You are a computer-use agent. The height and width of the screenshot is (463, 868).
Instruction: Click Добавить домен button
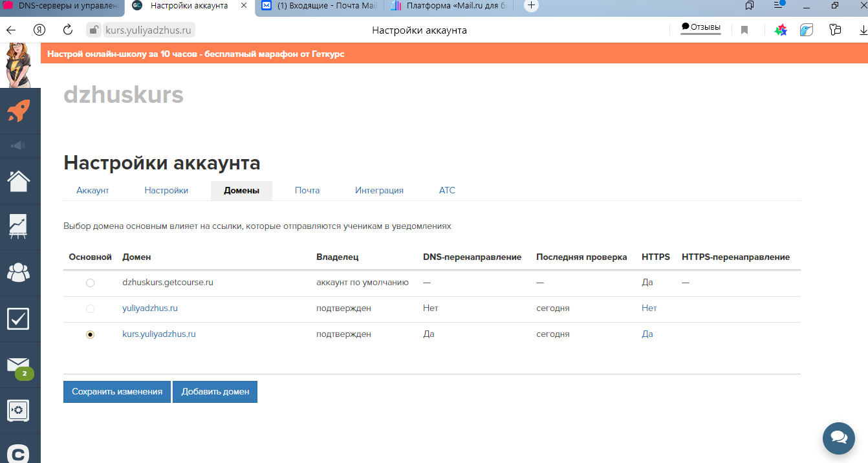click(x=215, y=391)
